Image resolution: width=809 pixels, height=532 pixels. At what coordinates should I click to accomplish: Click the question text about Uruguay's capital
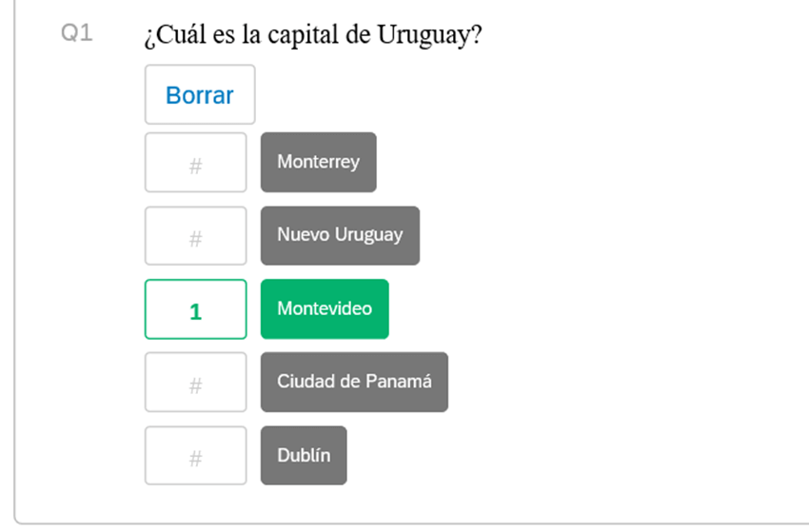pos(313,35)
